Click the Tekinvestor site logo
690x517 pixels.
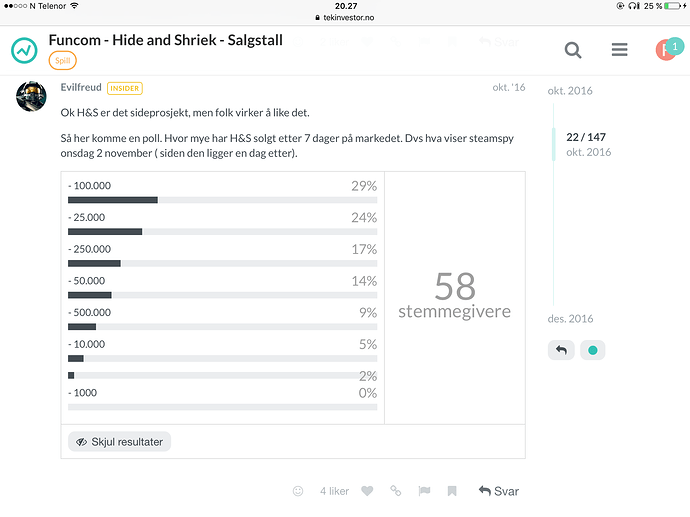tap(24, 50)
